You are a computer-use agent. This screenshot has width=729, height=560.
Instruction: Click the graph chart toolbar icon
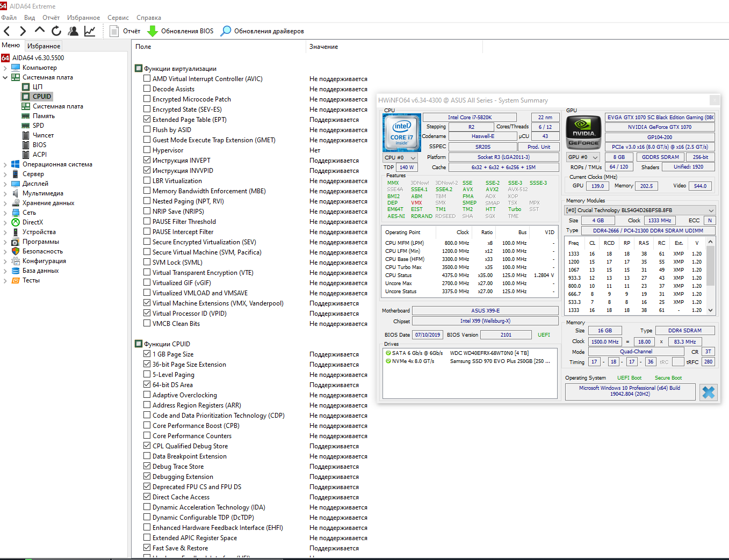pyautogui.click(x=90, y=31)
